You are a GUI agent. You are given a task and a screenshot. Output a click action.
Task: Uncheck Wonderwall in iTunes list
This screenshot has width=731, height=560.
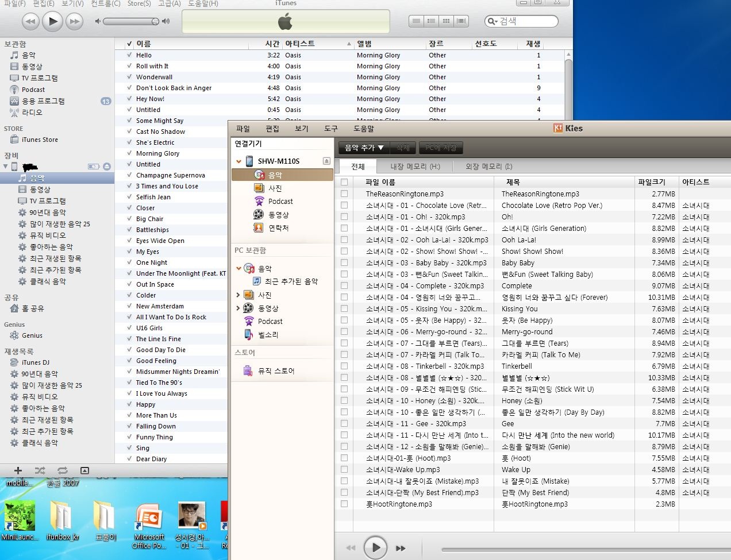coord(130,77)
